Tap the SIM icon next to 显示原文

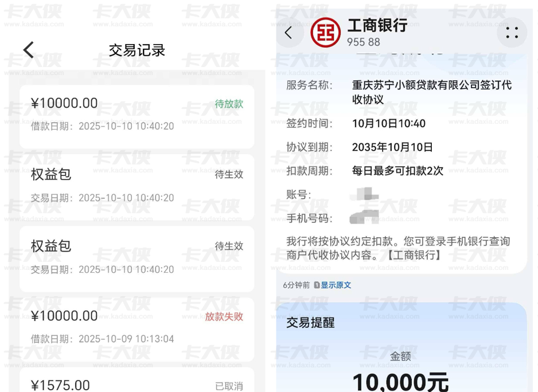[x=316, y=285]
